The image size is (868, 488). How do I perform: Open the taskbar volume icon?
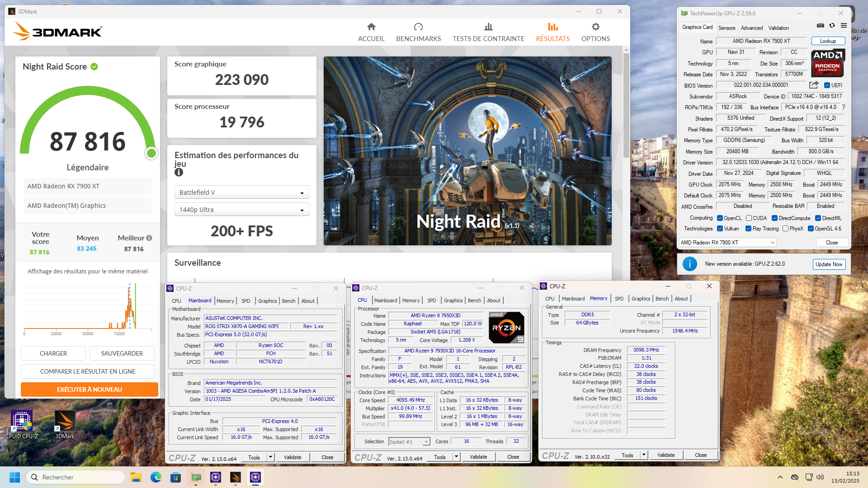821,477
